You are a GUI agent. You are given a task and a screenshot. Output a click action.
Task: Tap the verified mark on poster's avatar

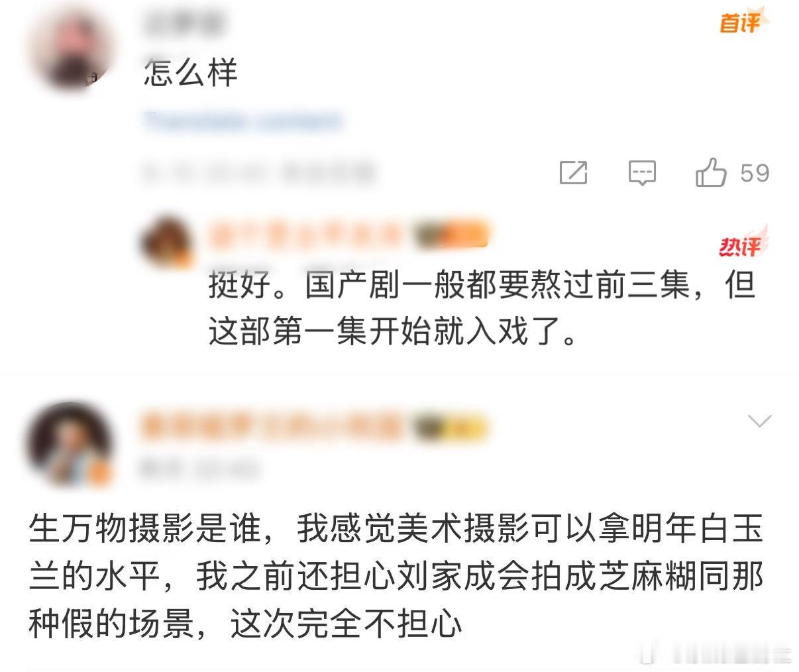pos(99,474)
